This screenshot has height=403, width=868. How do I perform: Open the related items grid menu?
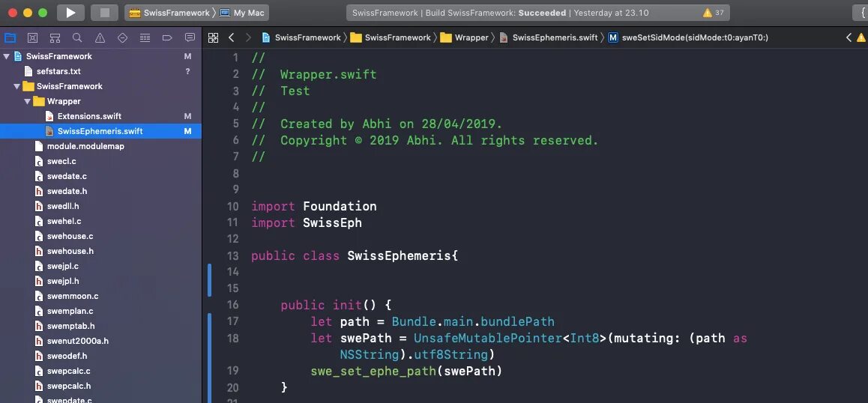(213, 37)
